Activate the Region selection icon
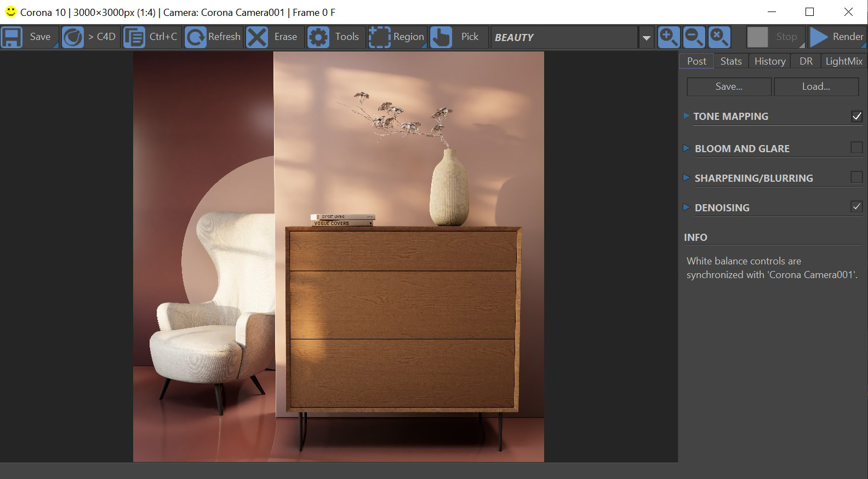The height and width of the screenshot is (479, 868). click(380, 37)
